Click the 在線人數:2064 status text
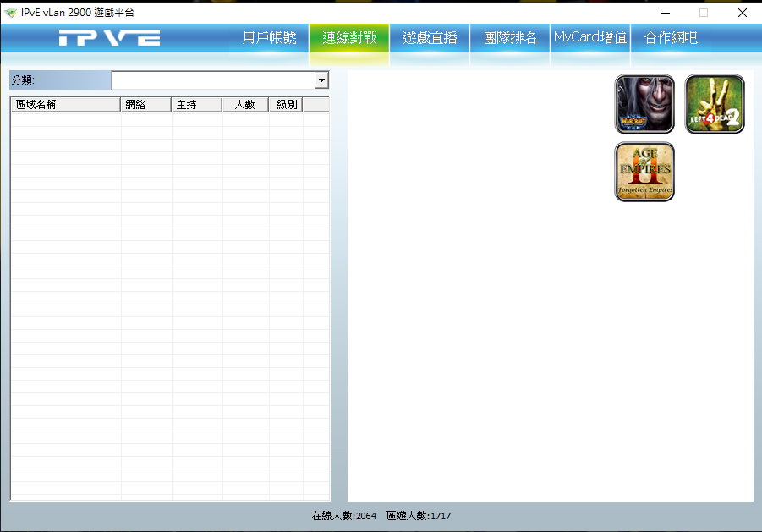This screenshot has height=532, width=762. coord(344,516)
